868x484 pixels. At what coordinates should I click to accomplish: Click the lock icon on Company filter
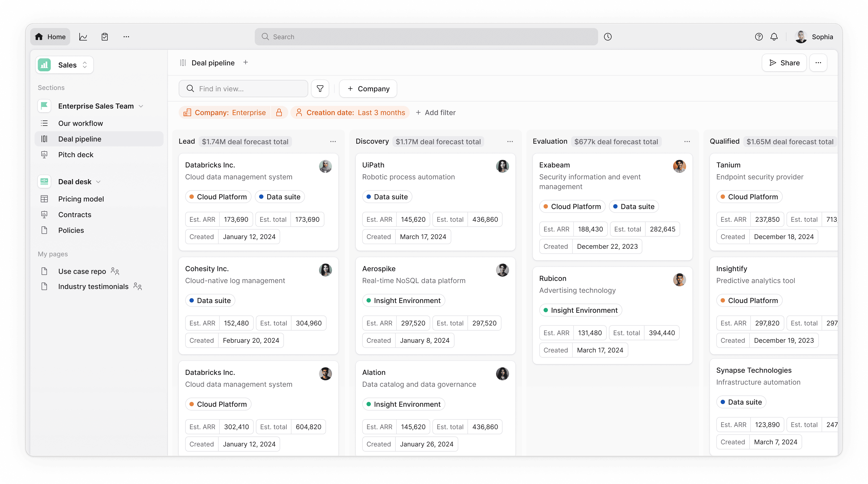click(x=279, y=113)
